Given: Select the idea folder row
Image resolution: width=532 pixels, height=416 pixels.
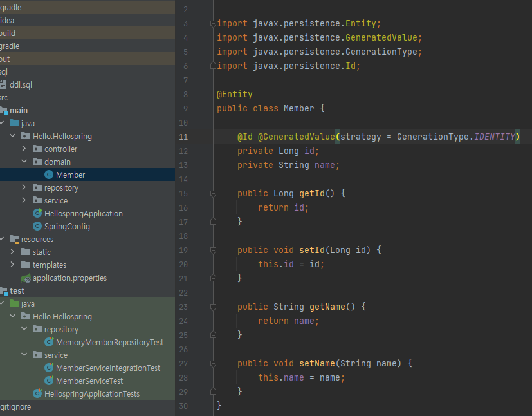Looking at the screenshot, I should point(87,20).
